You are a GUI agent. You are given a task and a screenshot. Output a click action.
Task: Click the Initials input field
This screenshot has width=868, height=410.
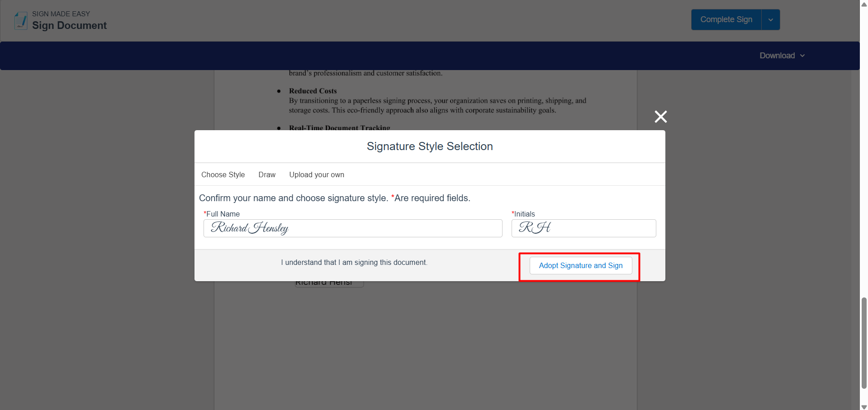583,228
